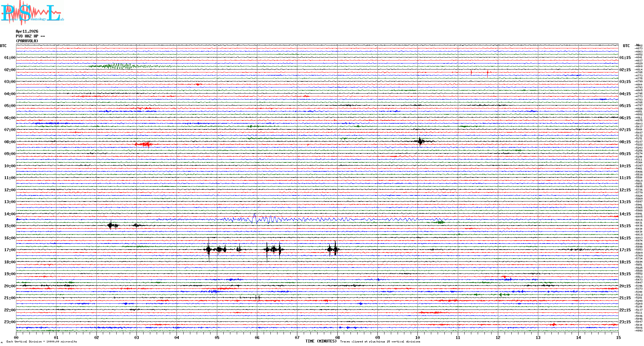
Task: Click the 08:00 hour label on left
Action: [10, 142]
